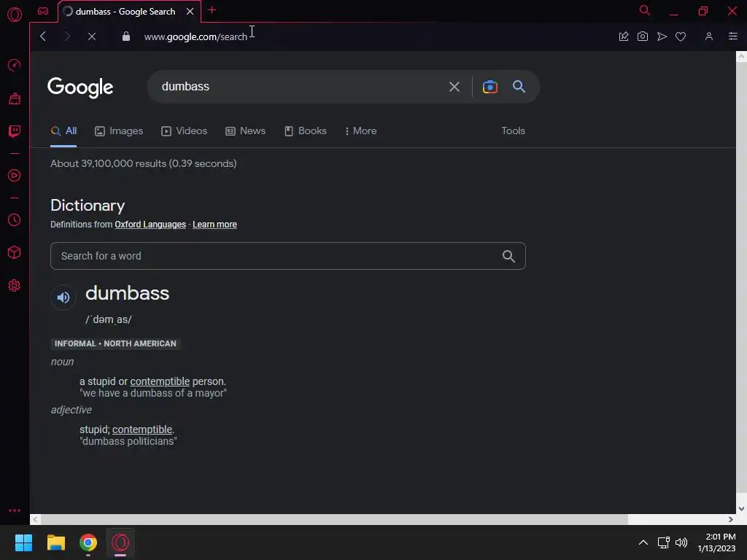Open the clock showing 2:01 PM

tap(716, 542)
